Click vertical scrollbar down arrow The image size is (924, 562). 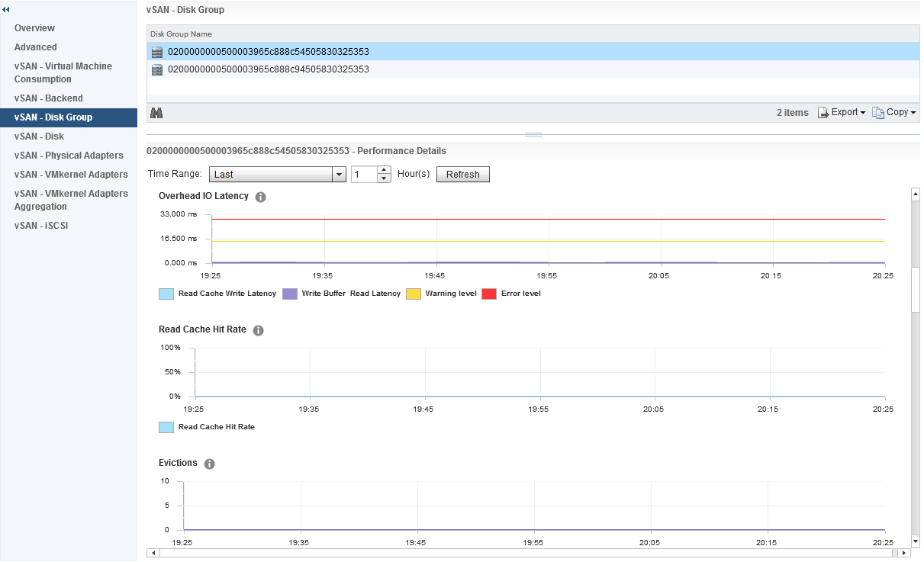click(916, 542)
